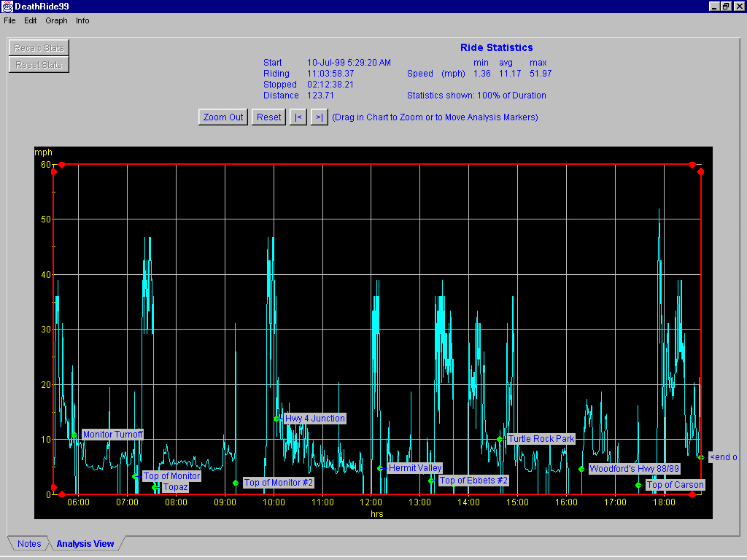Select the Hermit Valley marker label

(x=415, y=467)
